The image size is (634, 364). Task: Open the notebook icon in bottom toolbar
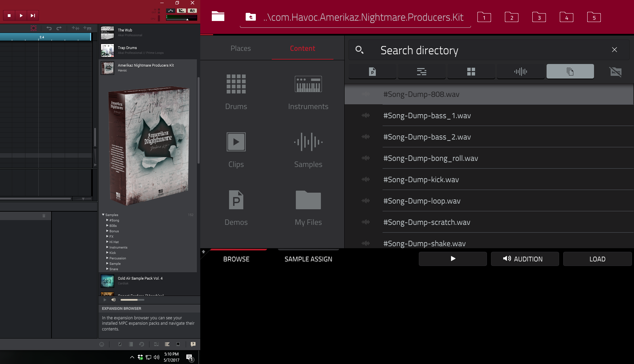point(130,344)
